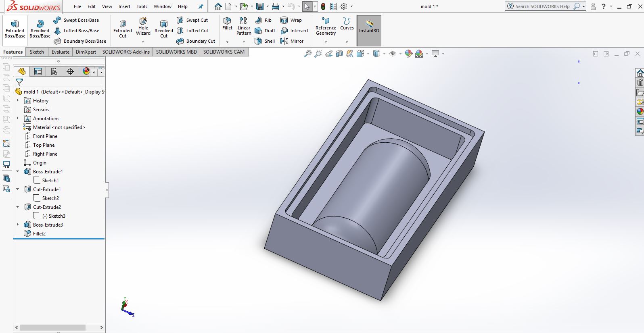Open the Options gear button
The height and width of the screenshot is (333, 644).
click(x=344, y=6)
